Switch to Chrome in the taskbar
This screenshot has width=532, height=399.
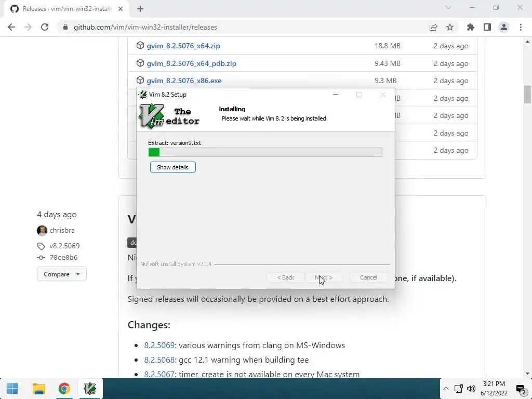click(x=64, y=389)
